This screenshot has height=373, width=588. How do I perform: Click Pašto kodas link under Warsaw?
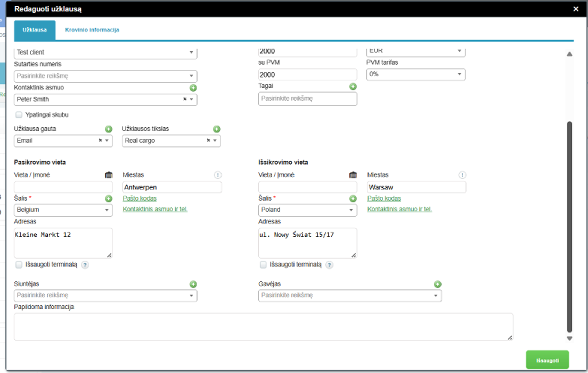tap(384, 198)
